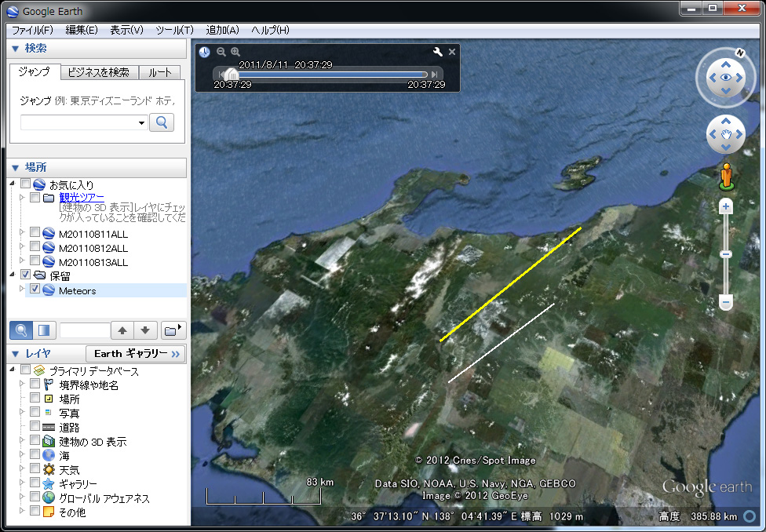Open time slider settings wrench
Image resolution: width=766 pixels, height=532 pixels.
point(438,52)
